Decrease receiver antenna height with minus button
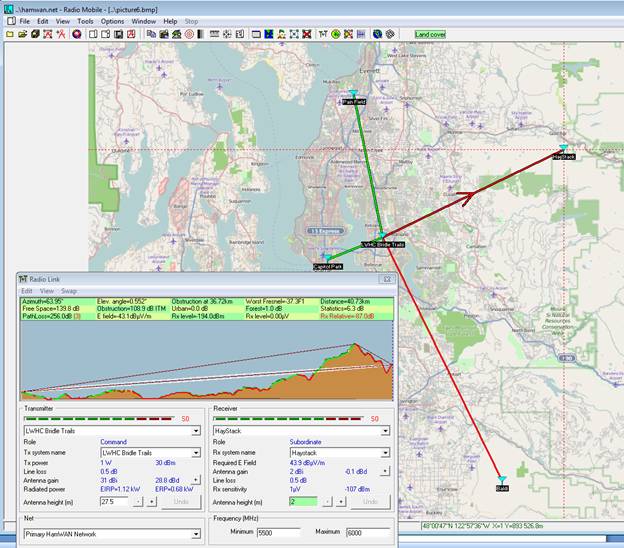Image resolution: width=624 pixels, height=548 pixels. point(329,502)
